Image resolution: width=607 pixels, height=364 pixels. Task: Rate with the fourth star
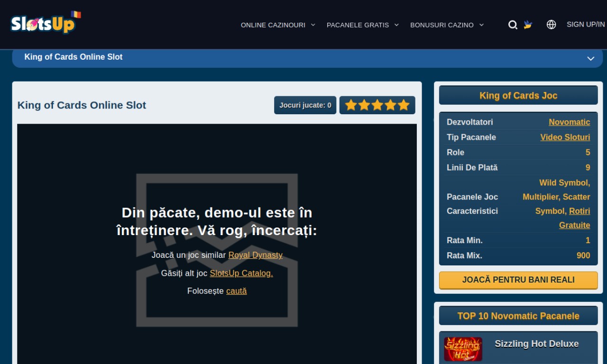coord(390,105)
